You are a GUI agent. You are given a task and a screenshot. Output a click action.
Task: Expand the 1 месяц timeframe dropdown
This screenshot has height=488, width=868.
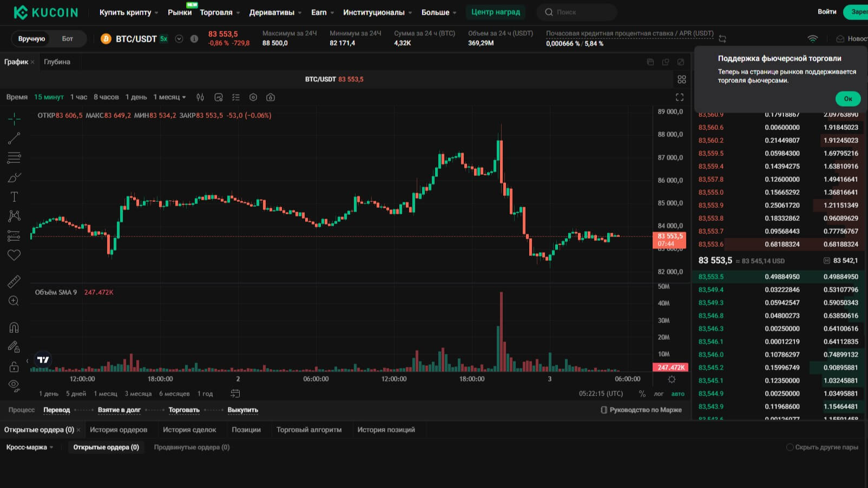coord(169,97)
